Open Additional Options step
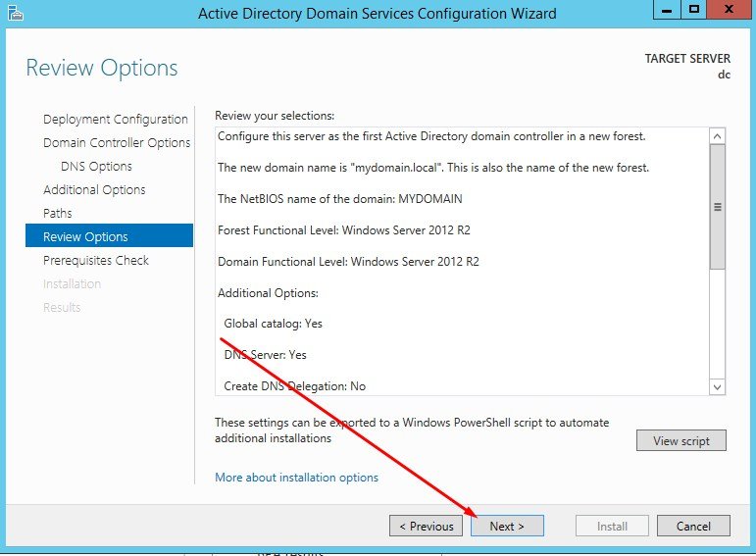The height and width of the screenshot is (556, 756). (94, 190)
